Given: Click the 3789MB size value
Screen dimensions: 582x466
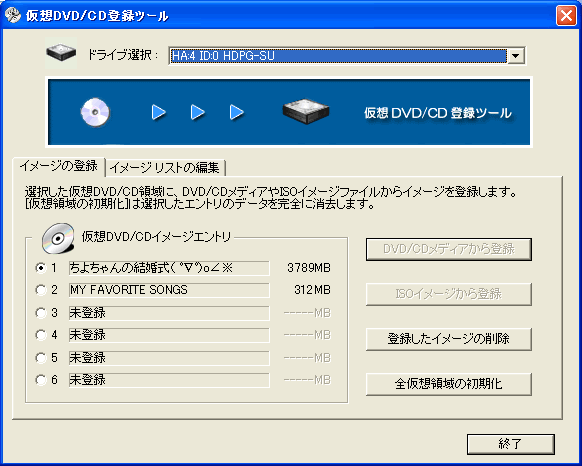Looking at the screenshot, I should point(309,268).
